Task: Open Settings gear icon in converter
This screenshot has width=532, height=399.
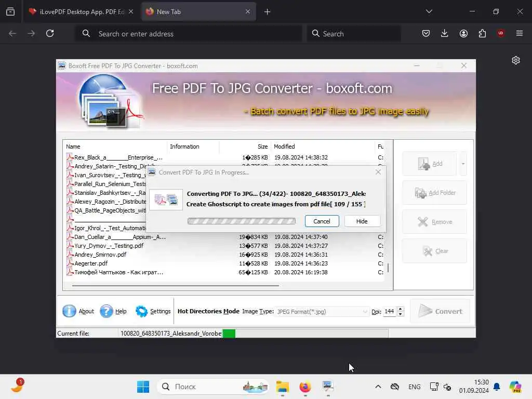Action: pyautogui.click(x=141, y=311)
